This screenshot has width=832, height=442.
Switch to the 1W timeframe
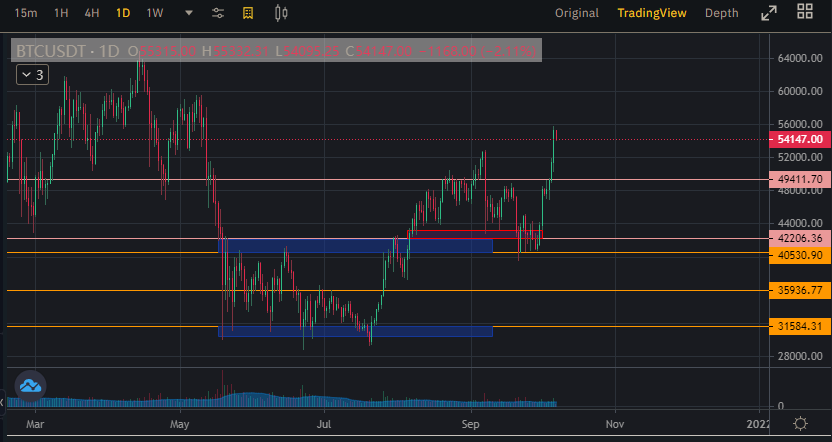tap(155, 13)
